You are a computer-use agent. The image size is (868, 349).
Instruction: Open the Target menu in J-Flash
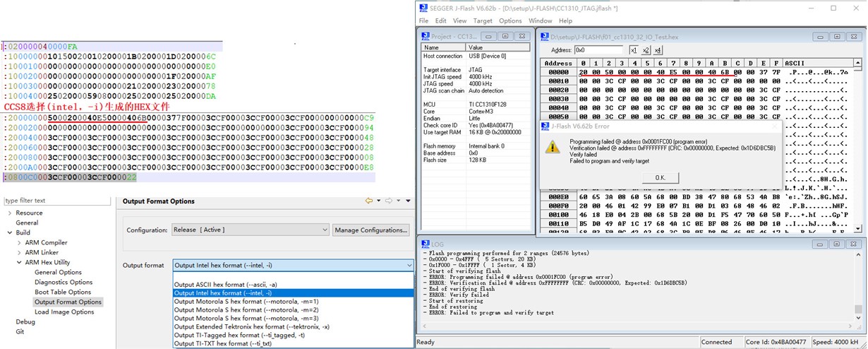tap(483, 20)
